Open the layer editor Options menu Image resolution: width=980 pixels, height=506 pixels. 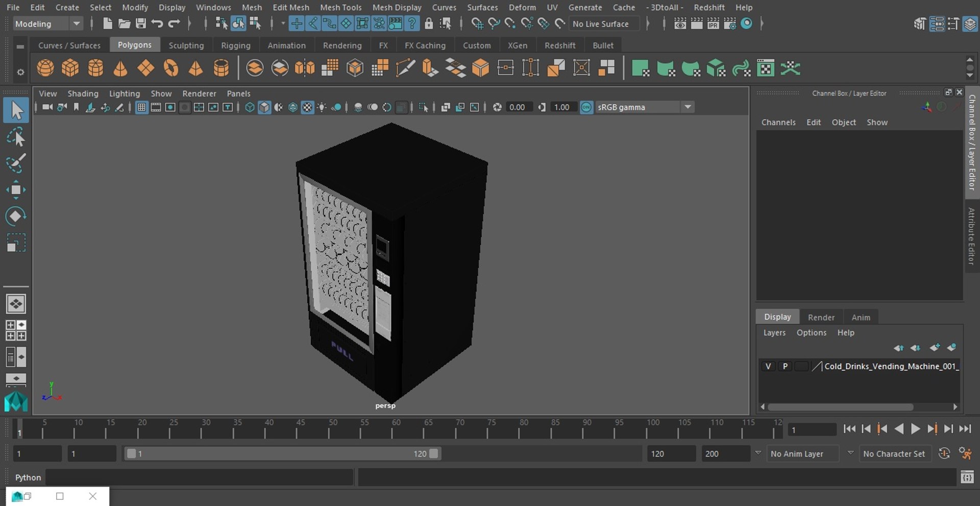click(x=811, y=332)
